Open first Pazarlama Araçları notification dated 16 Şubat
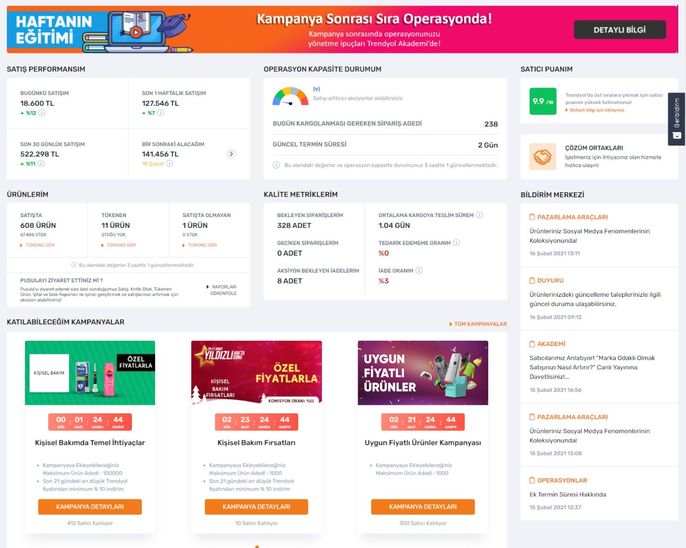Viewport: 686px width, 548px height. click(599, 235)
